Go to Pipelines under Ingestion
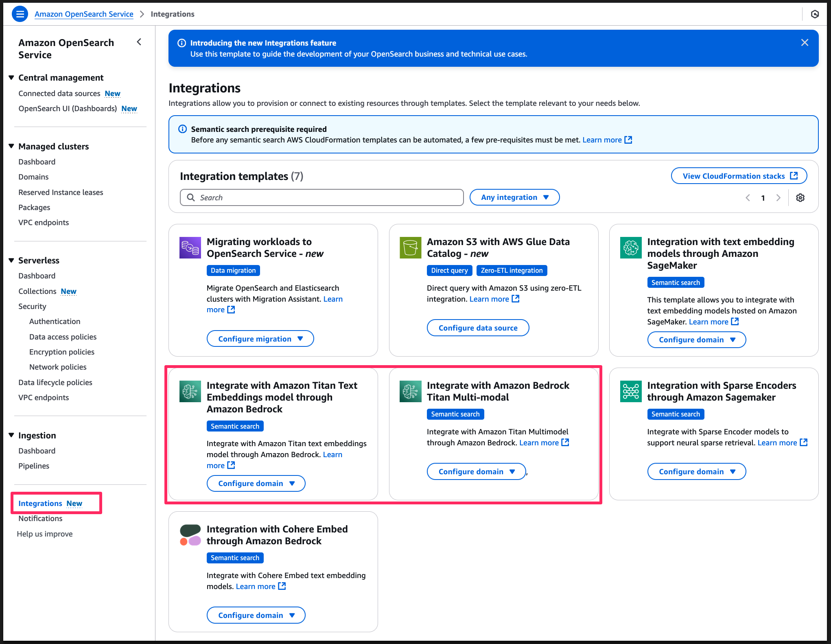Viewport: 831px width, 644px height. pyautogui.click(x=34, y=466)
